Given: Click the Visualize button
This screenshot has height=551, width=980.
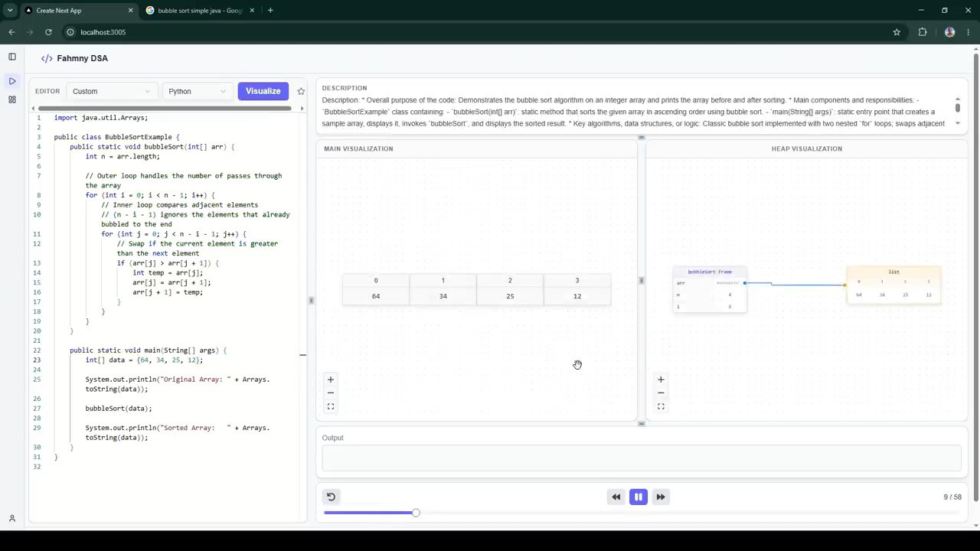Looking at the screenshot, I should [263, 91].
